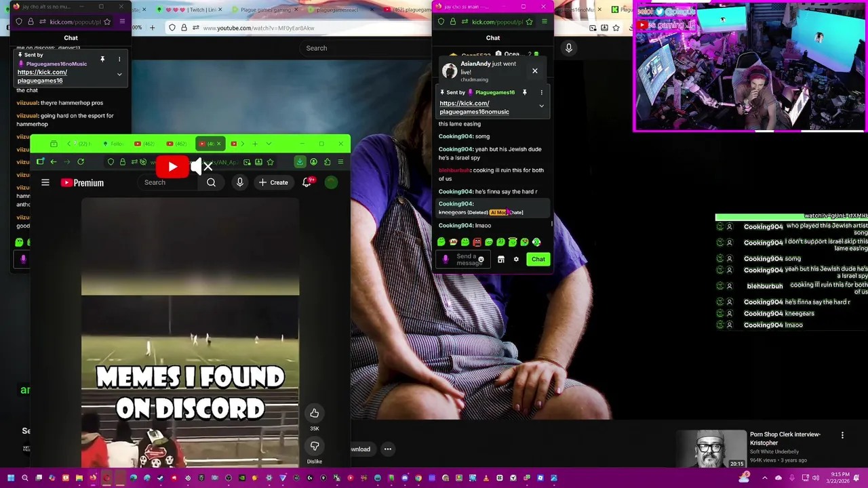Open Windows Start menu

click(x=11, y=478)
